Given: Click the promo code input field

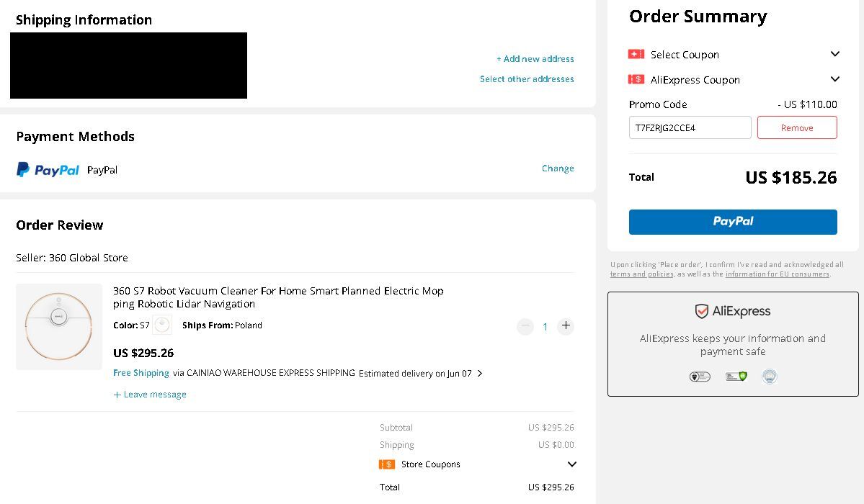Looking at the screenshot, I should (690, 127).
